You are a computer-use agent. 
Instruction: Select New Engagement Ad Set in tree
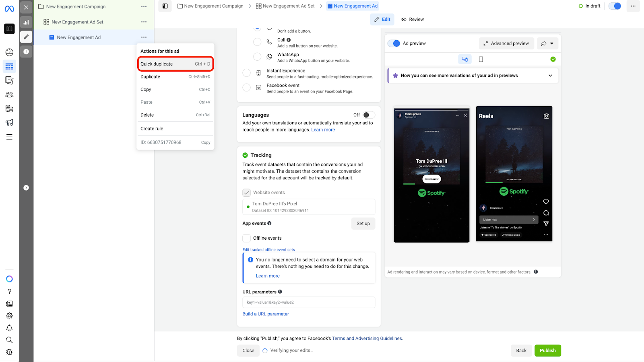(x=77, y=22)
